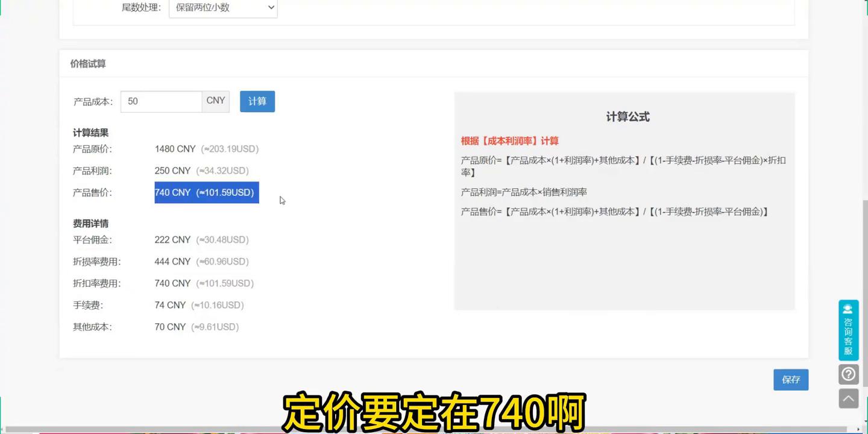The image size is (868, 434).
Task: Click the 平台佣金 commission value
Action: (x=172, y=239)
